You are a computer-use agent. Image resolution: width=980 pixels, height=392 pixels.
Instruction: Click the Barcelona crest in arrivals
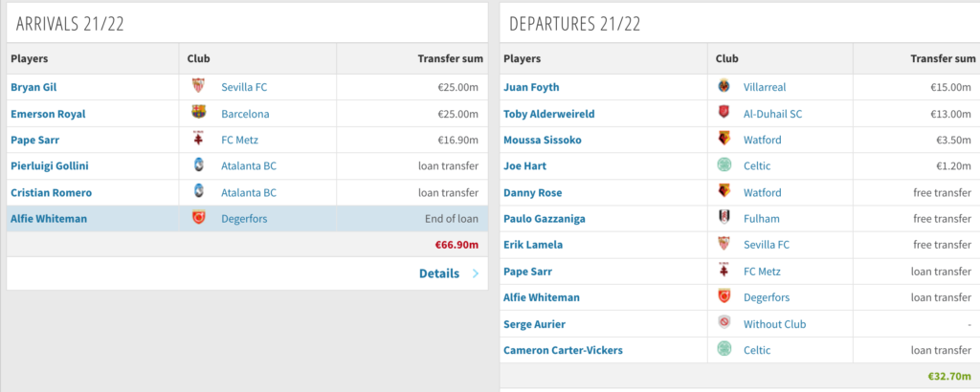click(x=198, y=113)
